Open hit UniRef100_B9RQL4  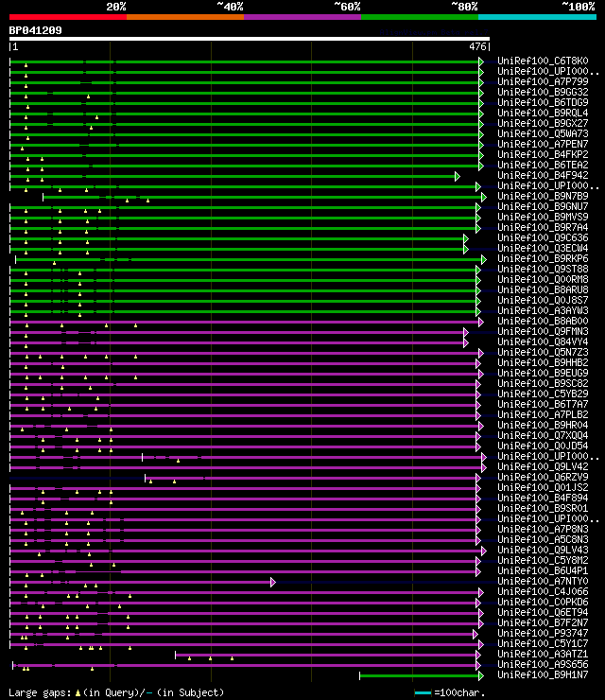pyautogui.click(x=543, y=113)
